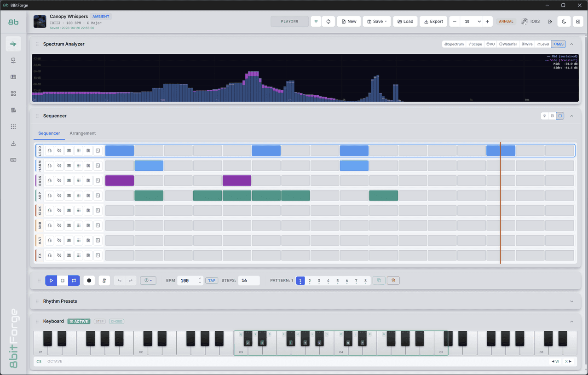Click the playhead marker in the sequencer
The height and width of the screenshot is (375, 588).
pos(501,203)
